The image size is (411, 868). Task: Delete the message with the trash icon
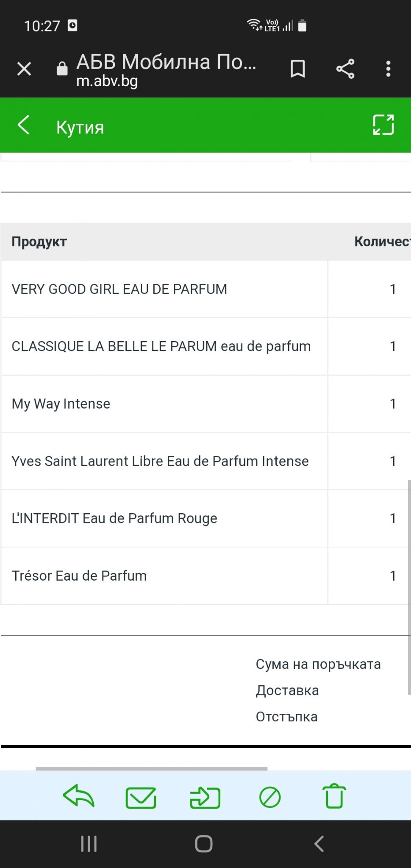[x=334, y=796]
